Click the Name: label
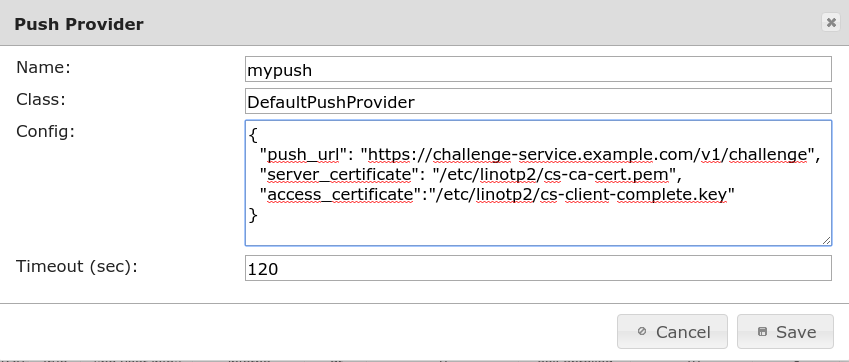This screenshot has width=849, height=362. coord(44,67)
